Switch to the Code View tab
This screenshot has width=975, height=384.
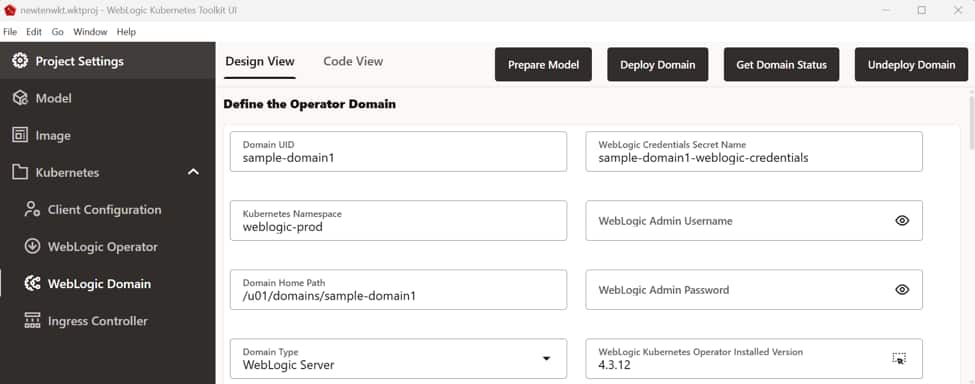coord(353,62)
